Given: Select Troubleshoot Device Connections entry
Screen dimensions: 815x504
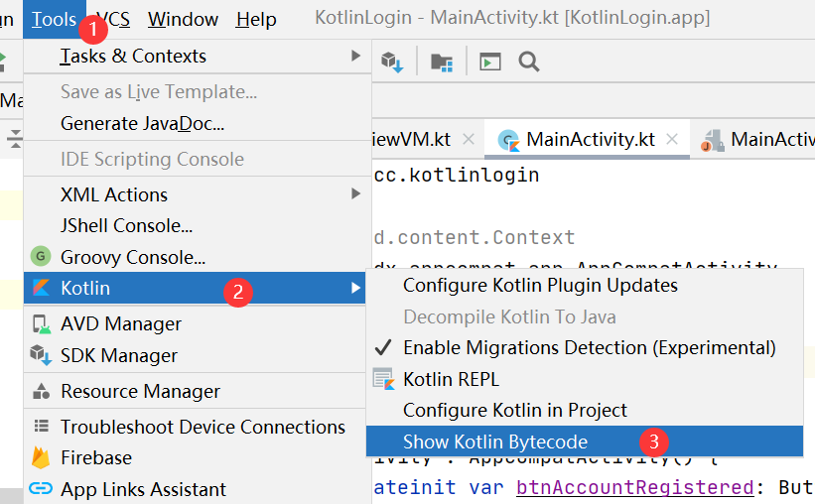Looking at the screenshot, I should coord(195,427).
